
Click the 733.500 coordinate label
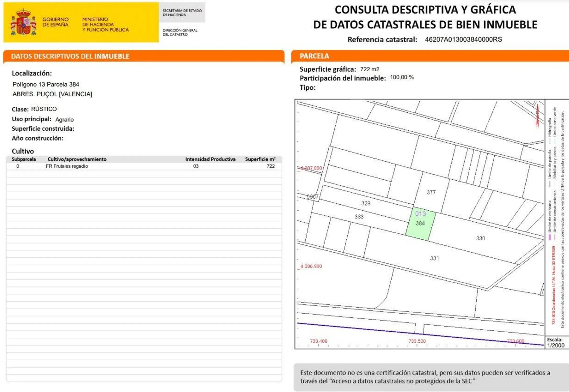pyautogui.click(x=417, y=341)
